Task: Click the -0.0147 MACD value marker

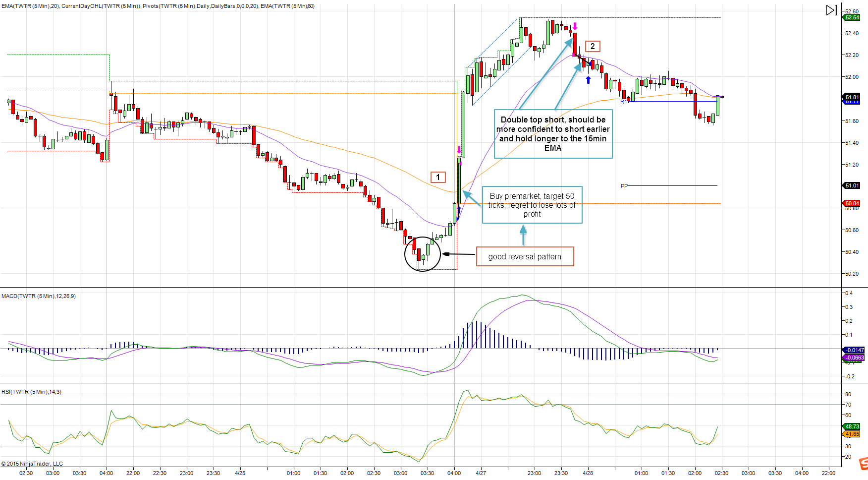Action: 854,350
